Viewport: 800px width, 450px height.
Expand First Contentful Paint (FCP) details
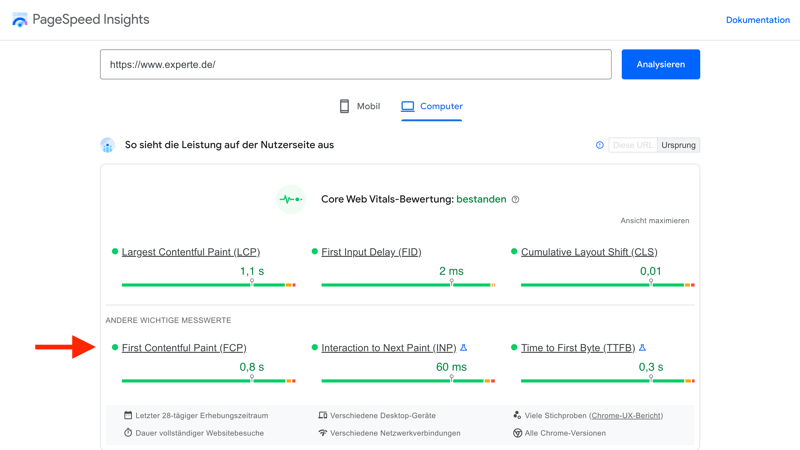[184, 348]
